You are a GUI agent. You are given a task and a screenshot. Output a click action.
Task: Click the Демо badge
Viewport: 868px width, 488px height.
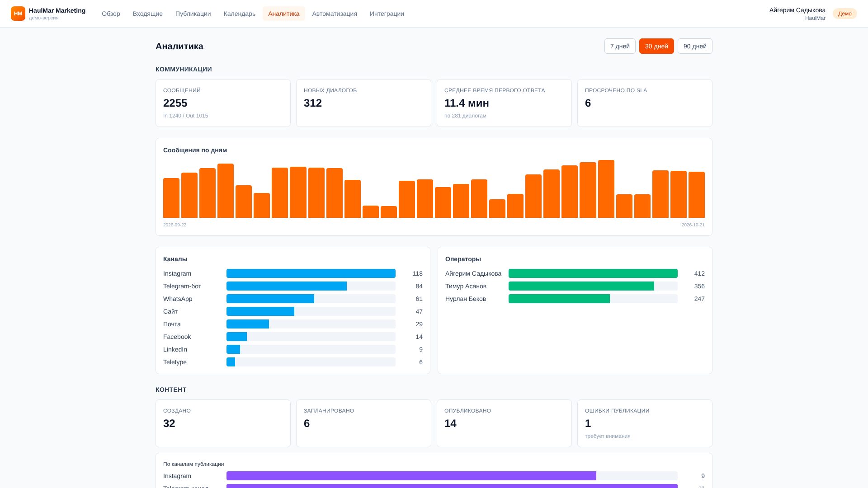pyautogui.click(x=844, y=14)
